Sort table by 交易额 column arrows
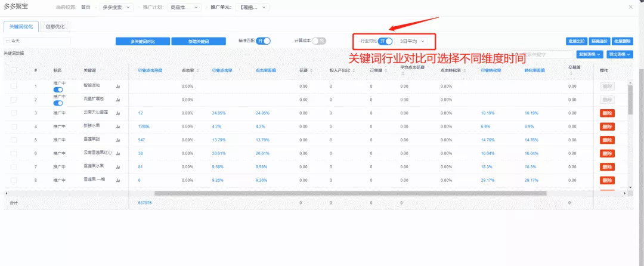The height and width of the screenshot is (266, 644). pos(572,74)
